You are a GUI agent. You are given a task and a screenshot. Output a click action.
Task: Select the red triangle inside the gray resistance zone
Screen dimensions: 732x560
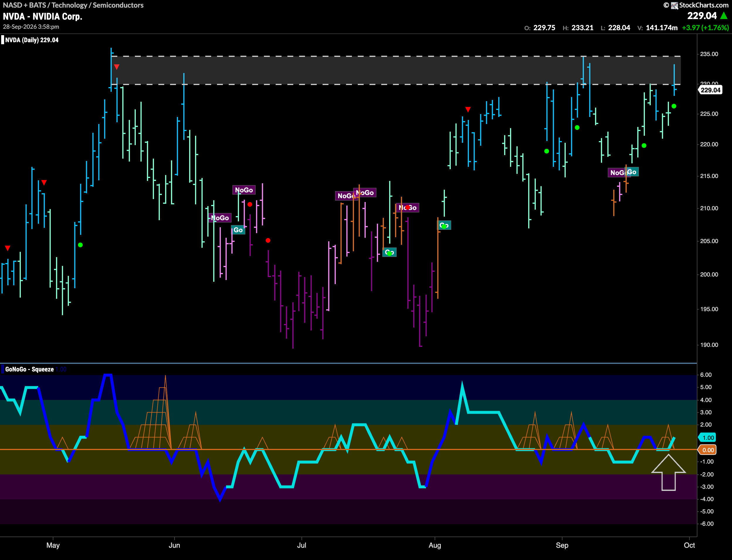coord(117,67)
